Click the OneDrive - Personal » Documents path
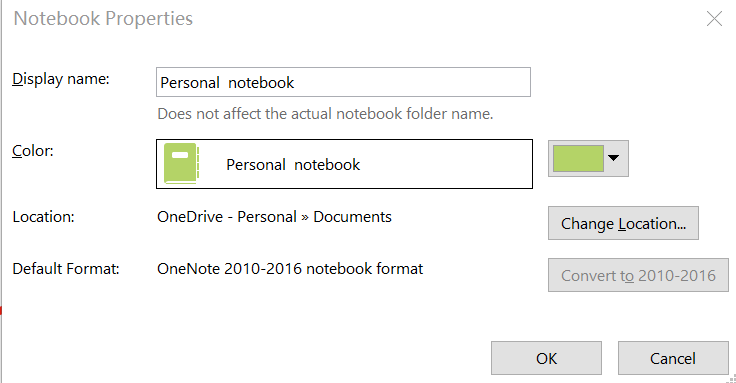The width and height of the screenshot is (736, 383). [274, 217]
